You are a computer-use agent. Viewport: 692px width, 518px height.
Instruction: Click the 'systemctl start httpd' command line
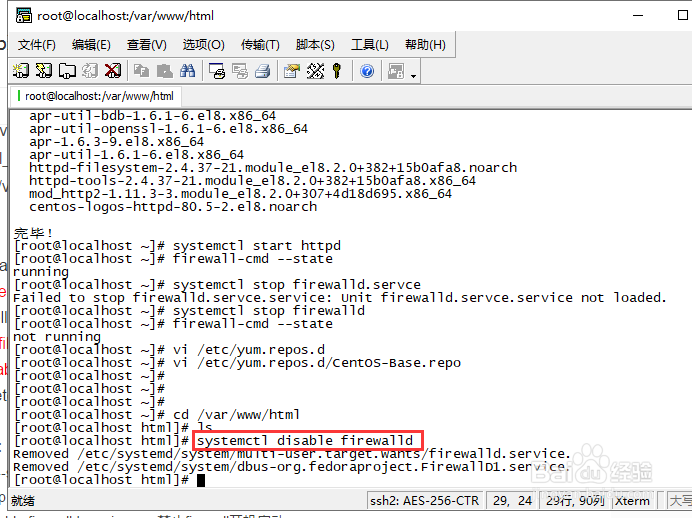coord(177,246)
